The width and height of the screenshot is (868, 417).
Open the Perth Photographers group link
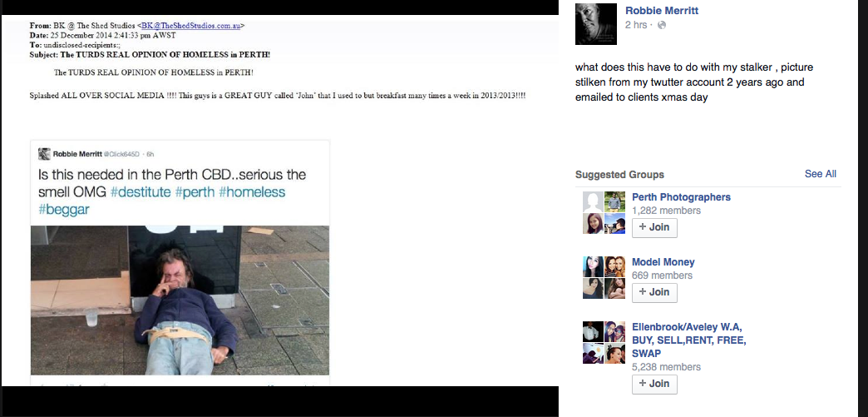pos(681,197)
